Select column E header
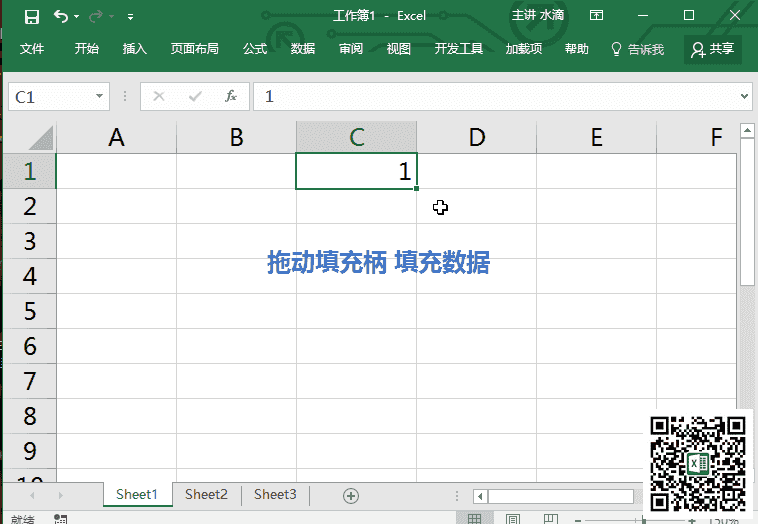The height and width of the screenshot is (524, 758). (x=597, y=137)
